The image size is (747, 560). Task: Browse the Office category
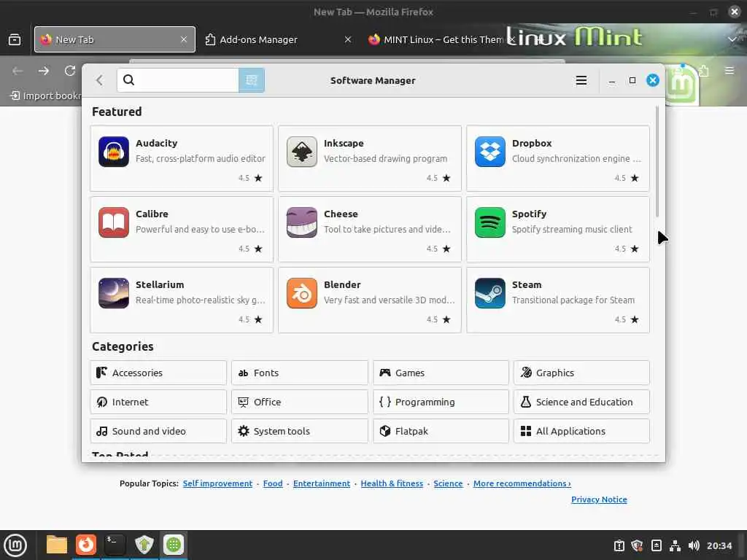[x=300, y=402]
